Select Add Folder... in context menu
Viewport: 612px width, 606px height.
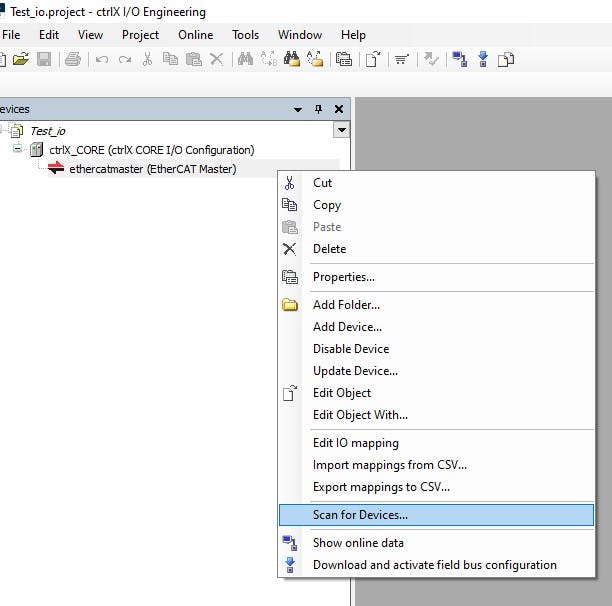(x=436, y=304)
